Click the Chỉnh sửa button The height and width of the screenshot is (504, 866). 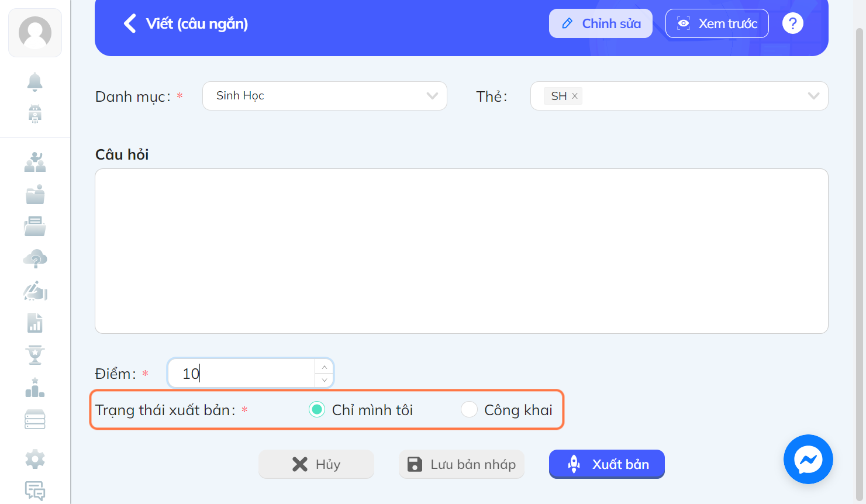point(601,23)
